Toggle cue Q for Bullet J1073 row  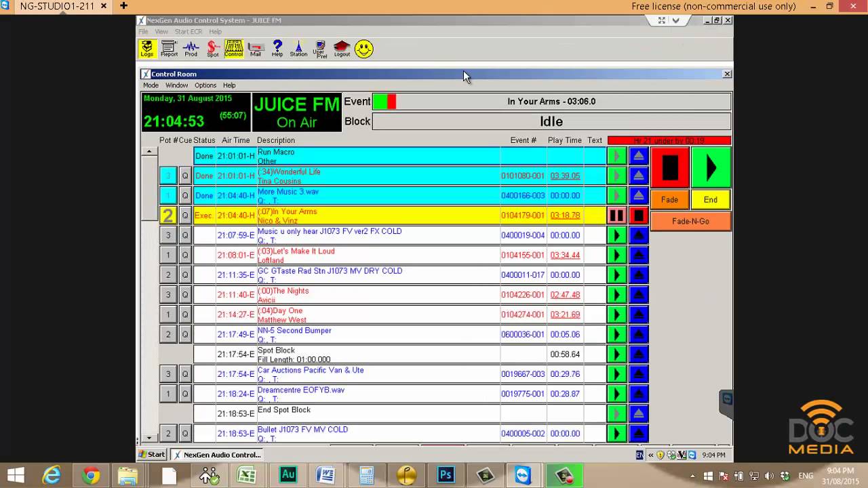tap(185, 433)
